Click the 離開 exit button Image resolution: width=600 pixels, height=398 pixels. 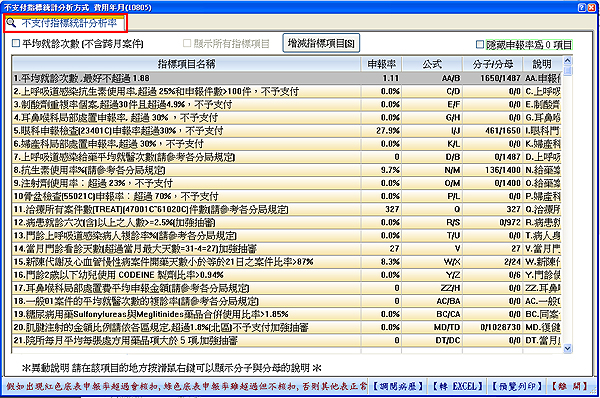[x=570, y=386]
